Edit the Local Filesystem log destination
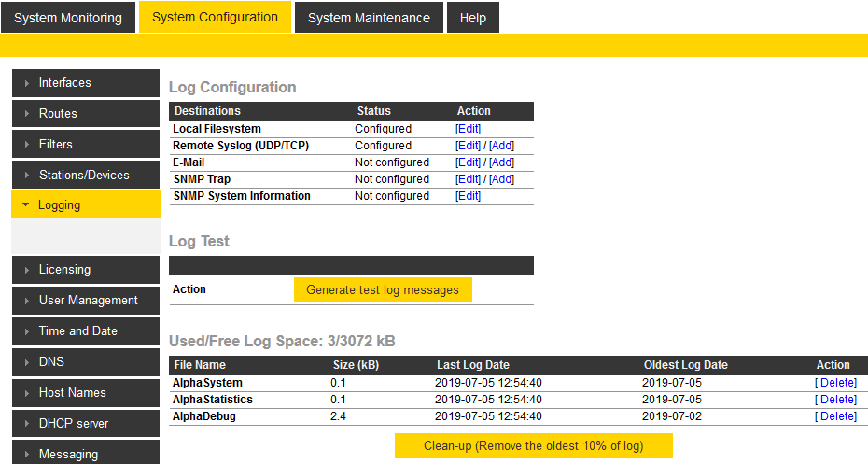Viewport: 868px width, 464px height. pos(468,129)
